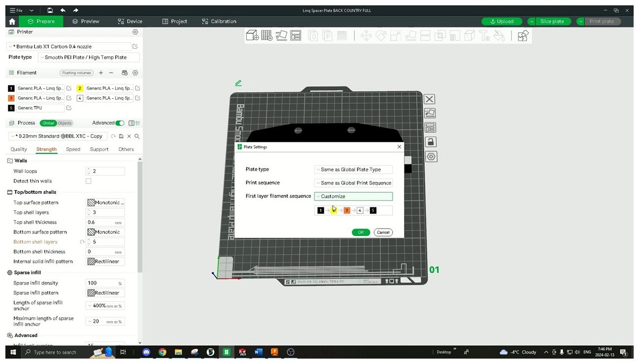The width and height of the screenshot is (639, 364).
Task: Open the printer preset dropdown
Action: coord(68,47)
